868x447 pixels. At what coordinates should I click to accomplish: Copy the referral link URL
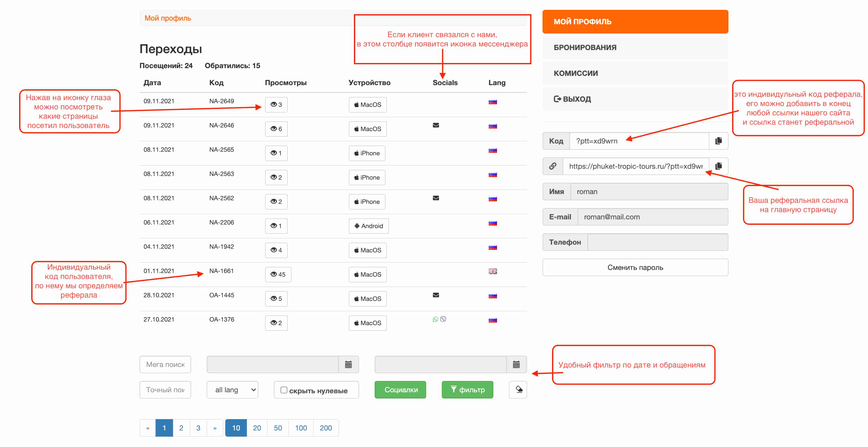(x=718, y=166)
